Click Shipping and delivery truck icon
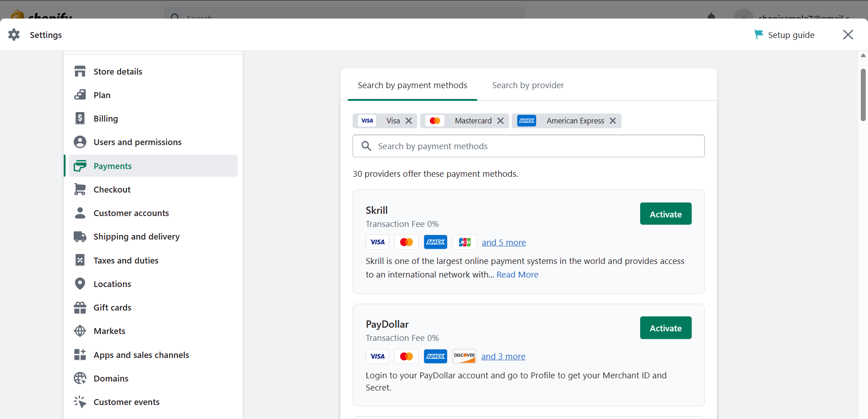 [x=80, y=236]
